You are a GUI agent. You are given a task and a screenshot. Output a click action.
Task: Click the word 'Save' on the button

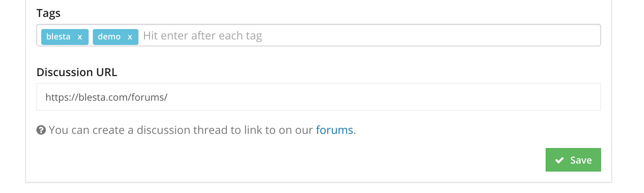(581, 160)
